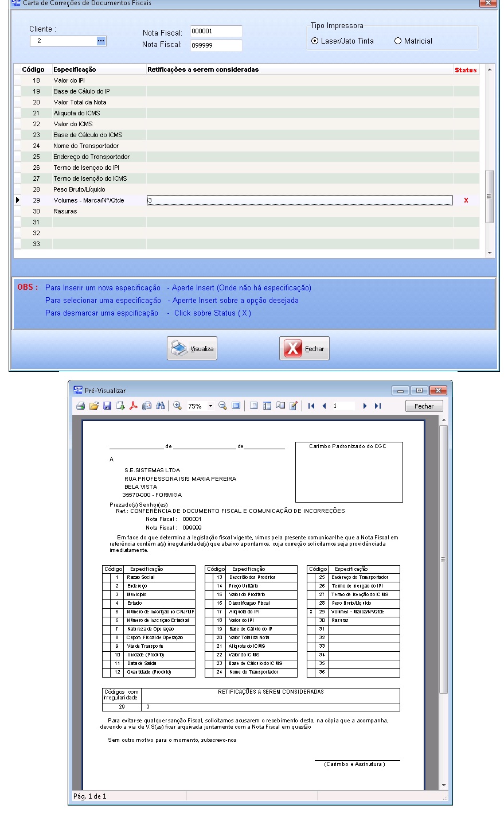504x813 pixels.
Task: Click the open folder icon
Action: (x=94, y=406)
